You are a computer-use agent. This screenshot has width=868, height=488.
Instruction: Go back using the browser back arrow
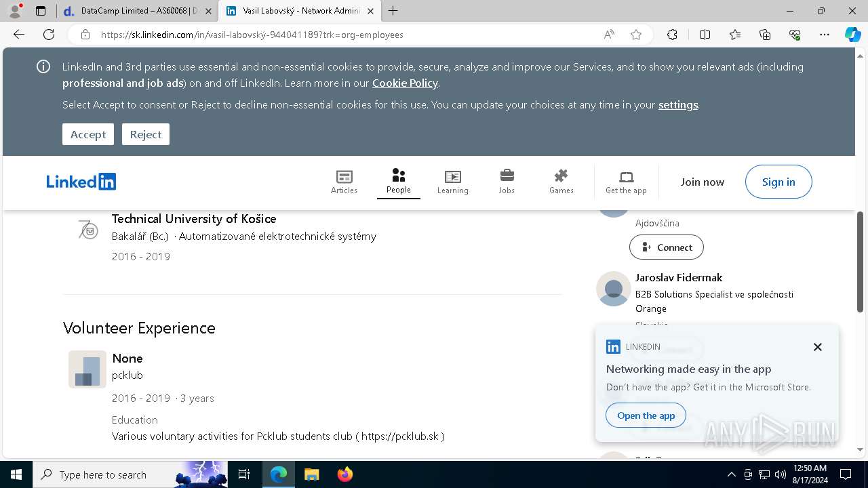pos(19,35)
